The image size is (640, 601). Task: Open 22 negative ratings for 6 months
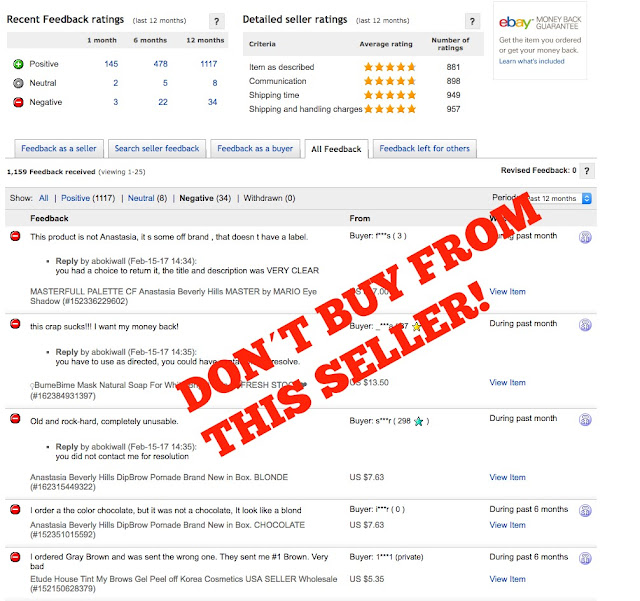pos(163,102)
